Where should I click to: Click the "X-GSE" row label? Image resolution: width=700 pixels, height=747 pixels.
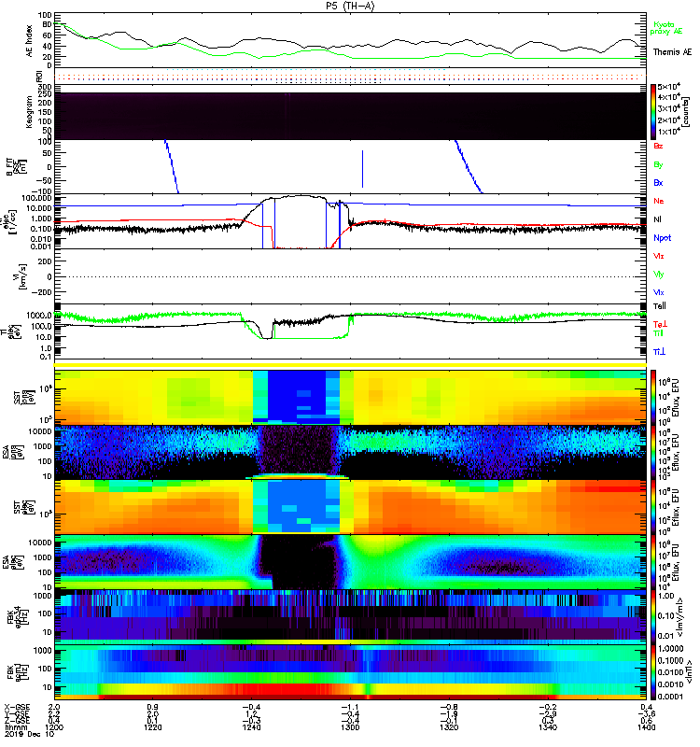16,707
